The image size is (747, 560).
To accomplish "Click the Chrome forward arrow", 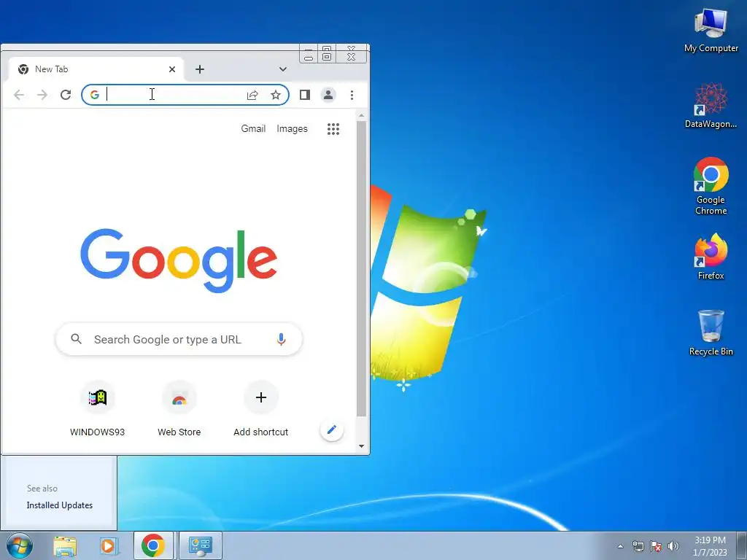I will click(x=42, y=95).
